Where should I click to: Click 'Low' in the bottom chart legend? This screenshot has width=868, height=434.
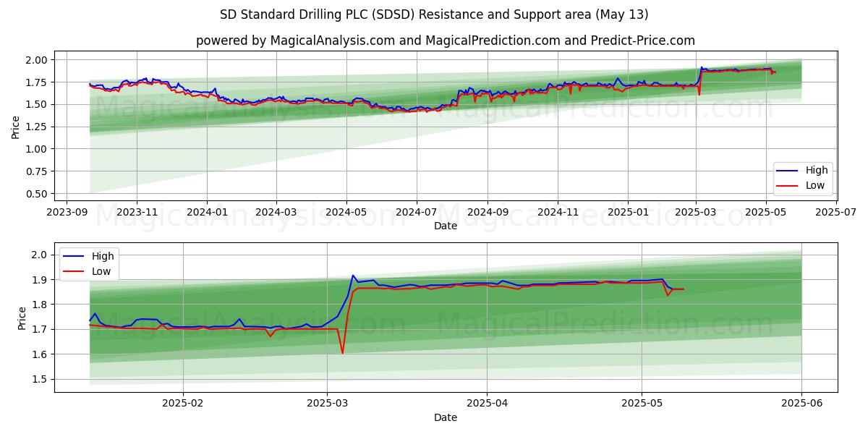pyautogui.click(x=102, y=271)
